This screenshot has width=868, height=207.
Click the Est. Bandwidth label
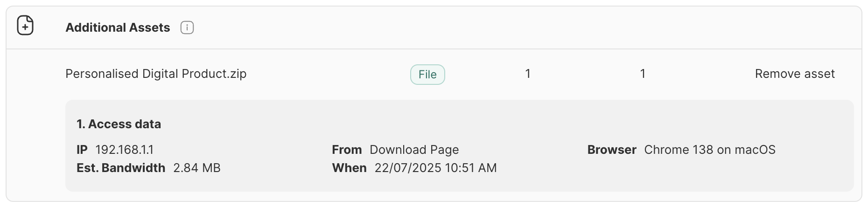point(121,168)
